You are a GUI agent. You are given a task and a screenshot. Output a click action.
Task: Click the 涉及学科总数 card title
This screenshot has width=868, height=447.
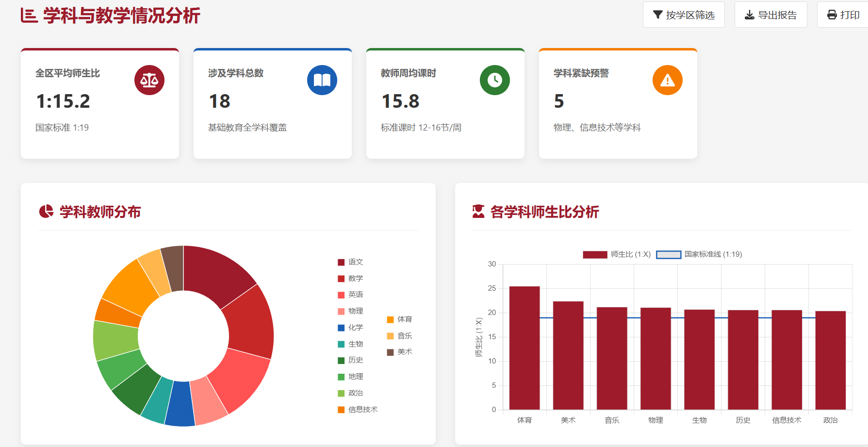(236, 73)
